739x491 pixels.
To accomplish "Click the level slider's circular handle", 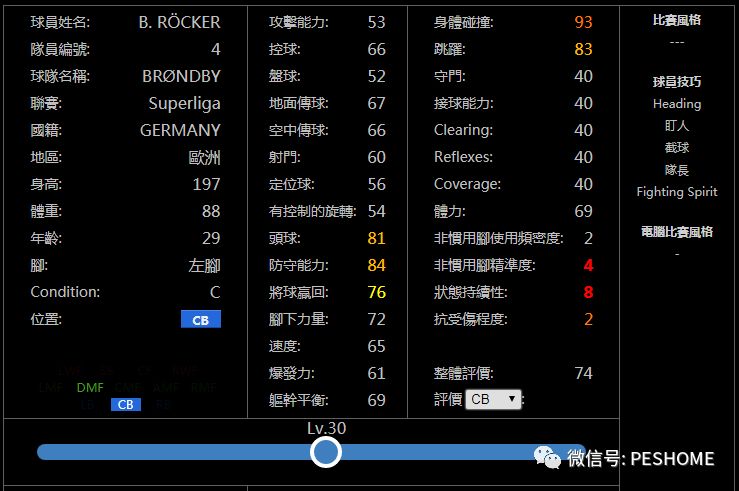I will click(326, 452).
